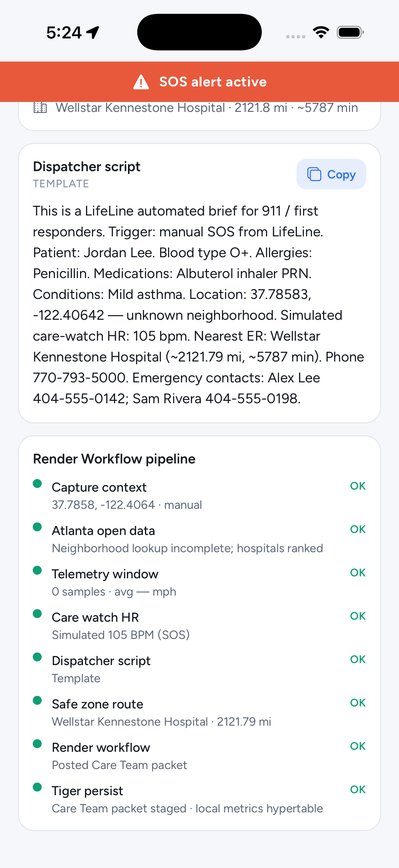
Task: Tap the Wi-Fi icon in status bar
Action: [321, 32]
